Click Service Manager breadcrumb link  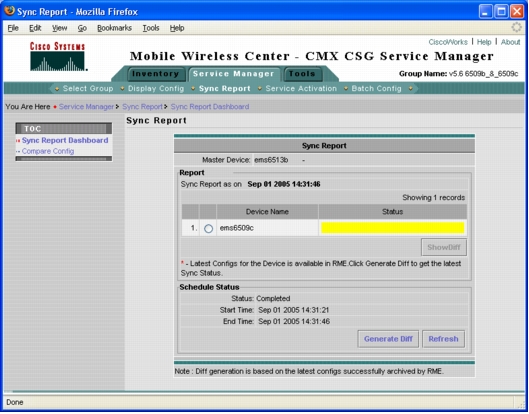pyautogui.click(x=86, y=107)
